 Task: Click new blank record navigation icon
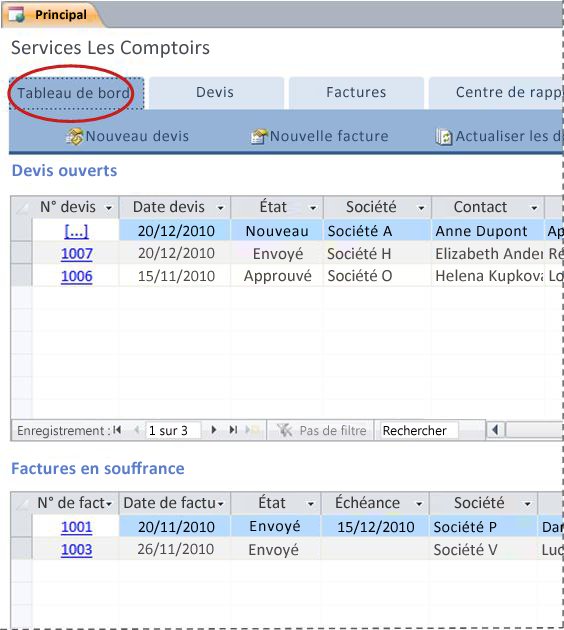252,430
